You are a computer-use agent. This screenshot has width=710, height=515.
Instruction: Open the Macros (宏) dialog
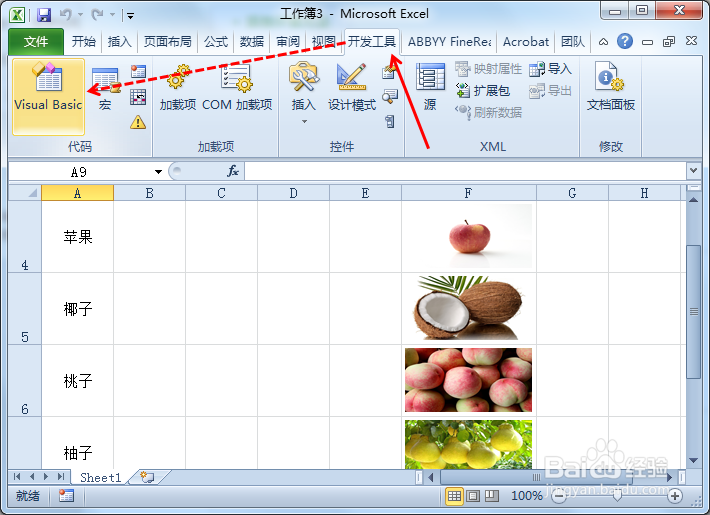pyautogui.click(x=105, y=89)
